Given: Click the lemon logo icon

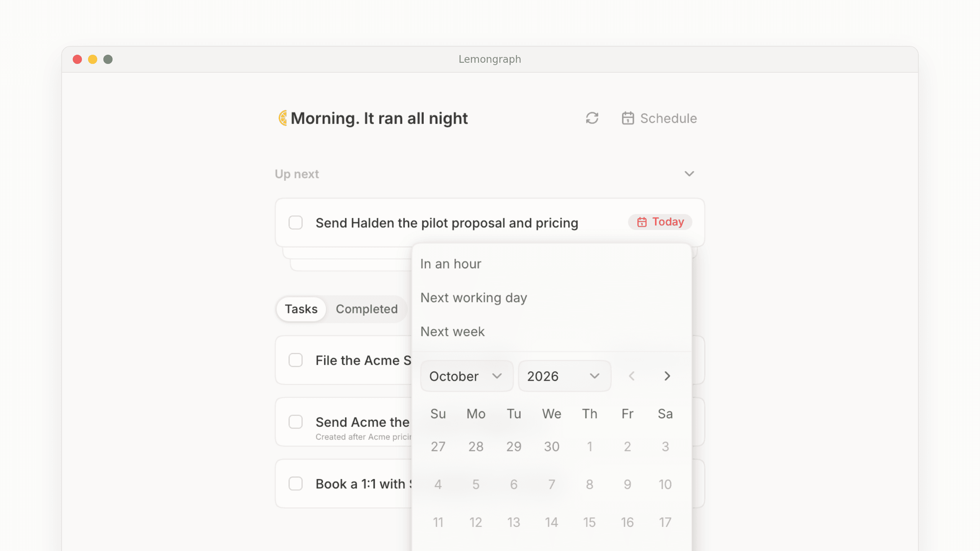Looking at the screenshot, I should click(x=283, y=118).
